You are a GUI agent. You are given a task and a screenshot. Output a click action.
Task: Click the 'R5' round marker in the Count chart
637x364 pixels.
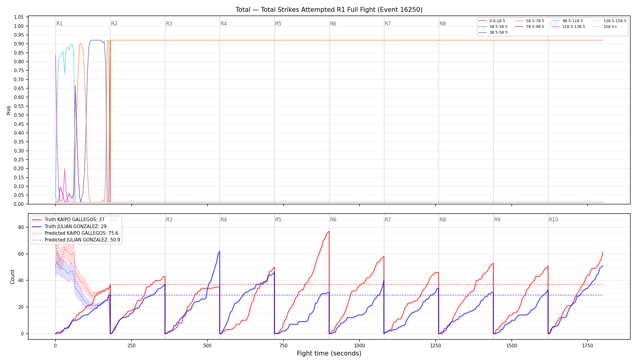coord(278,220)
